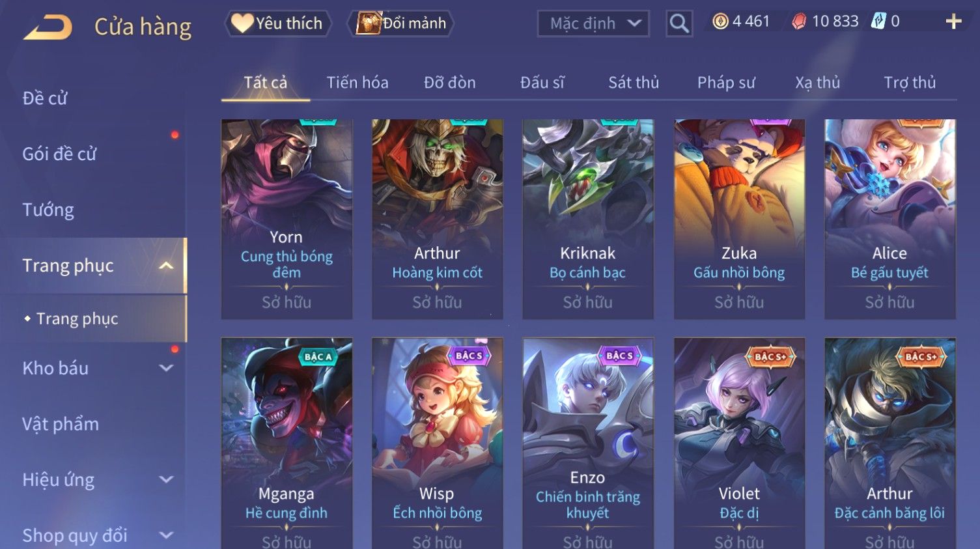
Task: Select the Violet Đặc dị skin card
Action: tap(739, 443)
